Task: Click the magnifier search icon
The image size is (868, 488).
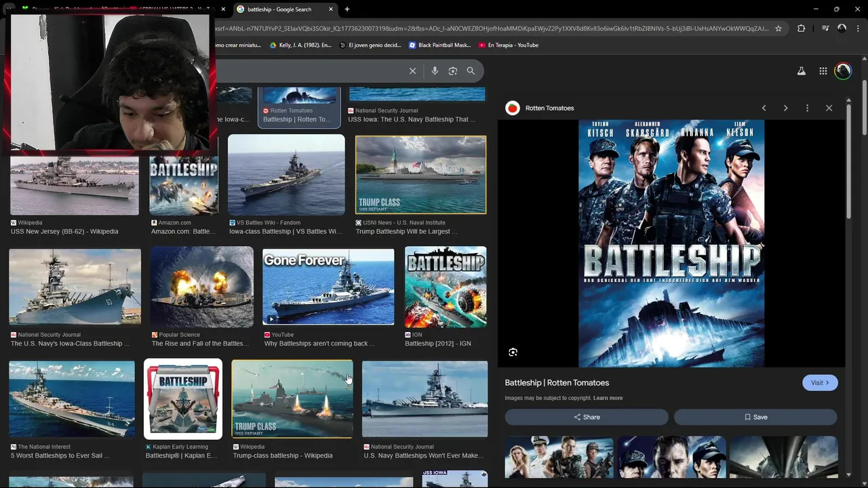Action: point(471,70)
